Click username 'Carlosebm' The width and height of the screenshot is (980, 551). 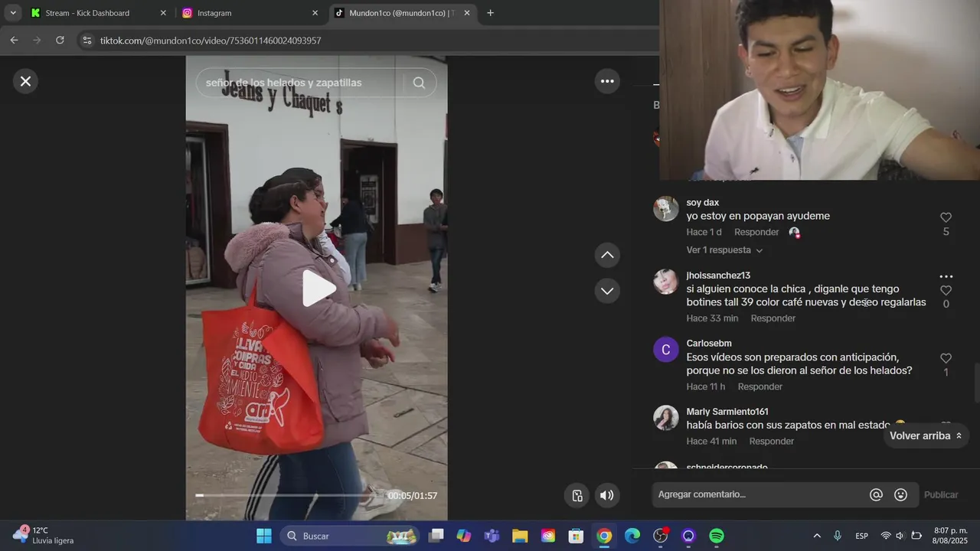(x=709, y=344)
